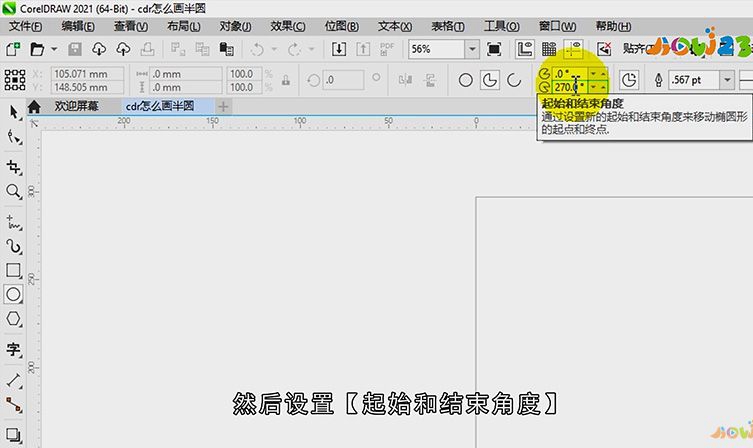Click the Undo arrow icon
The height and width of the screenshot is (448, 753).
[257, 49]
